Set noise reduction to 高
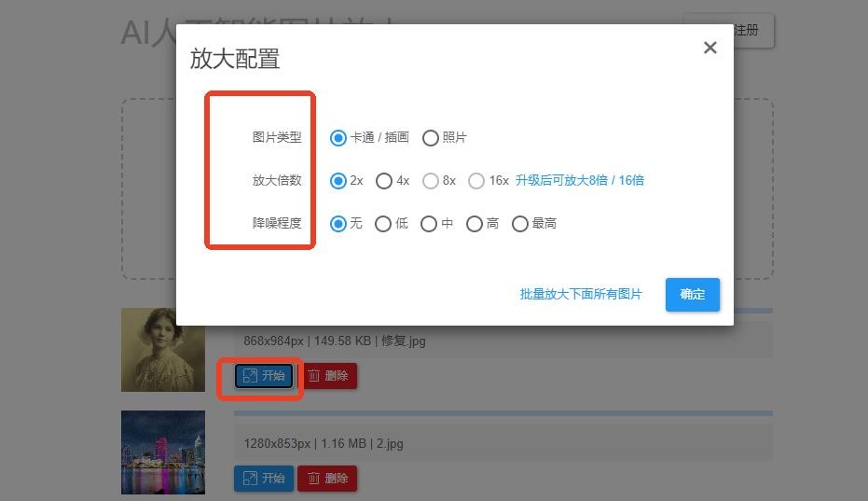 (x=475, y=224)
